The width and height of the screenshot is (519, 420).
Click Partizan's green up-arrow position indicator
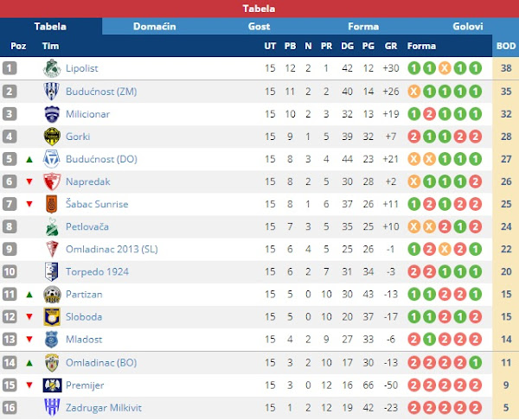(29, 295)
